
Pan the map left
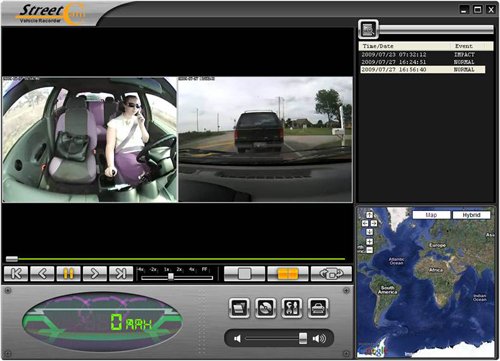(x=365, y=223)
